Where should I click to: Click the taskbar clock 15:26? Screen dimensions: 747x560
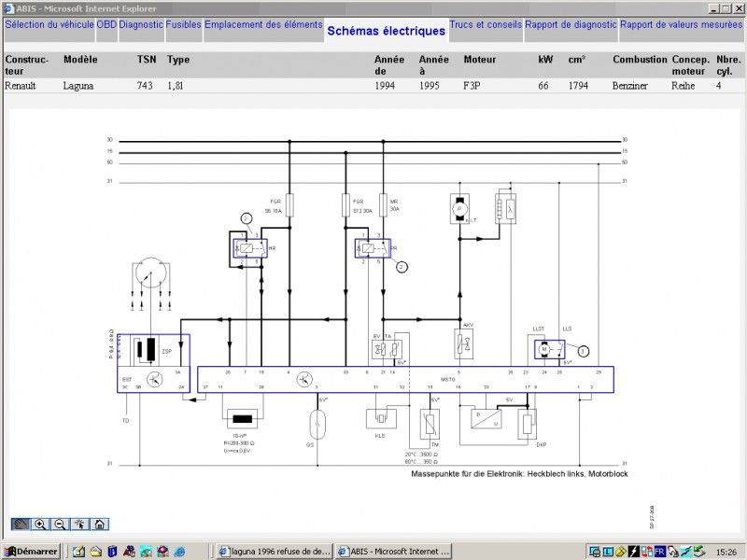click(726, 552)
